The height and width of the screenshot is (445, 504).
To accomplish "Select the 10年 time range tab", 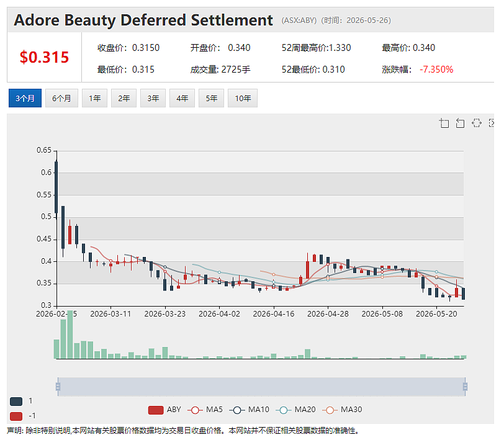I will click(243, 98).
